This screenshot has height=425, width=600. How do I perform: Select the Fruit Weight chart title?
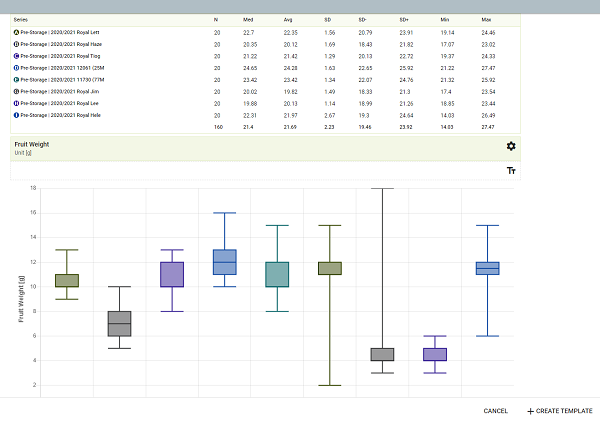pos(32,144)
